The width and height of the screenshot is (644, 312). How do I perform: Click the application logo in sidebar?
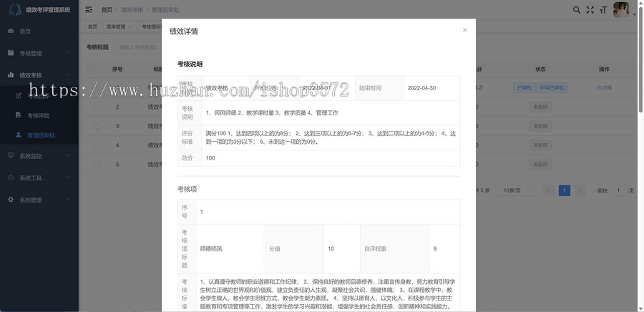pos(15,10)
